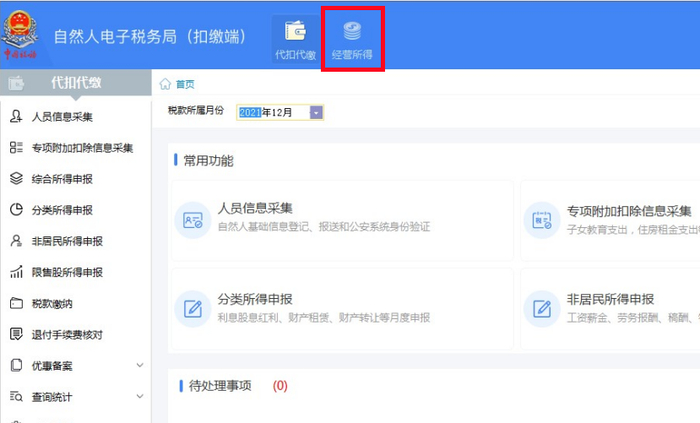Open the 分类所得申报 pencil card icon
Screen dimensions: 700x423
click(193, 309)
